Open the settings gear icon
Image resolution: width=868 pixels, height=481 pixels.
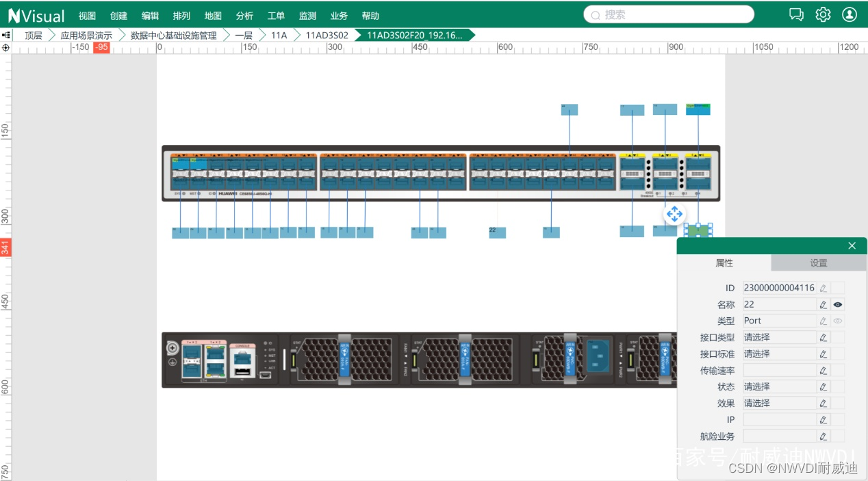[823, 14]
